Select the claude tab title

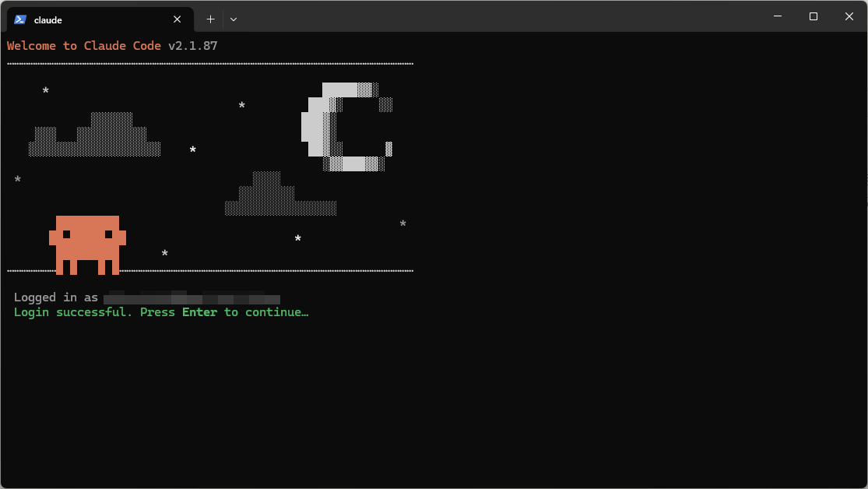tap(48, 20)
